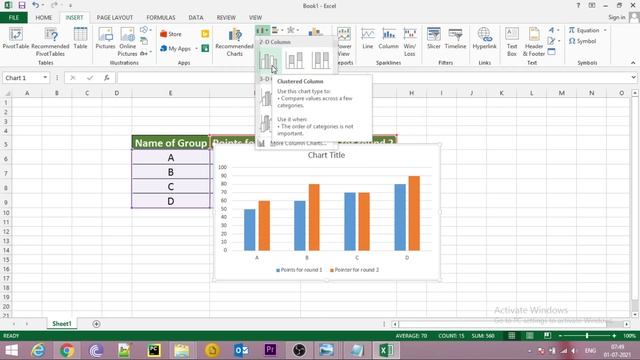
Task: Insert a Symbol
Action: click(x=583, y=41)
